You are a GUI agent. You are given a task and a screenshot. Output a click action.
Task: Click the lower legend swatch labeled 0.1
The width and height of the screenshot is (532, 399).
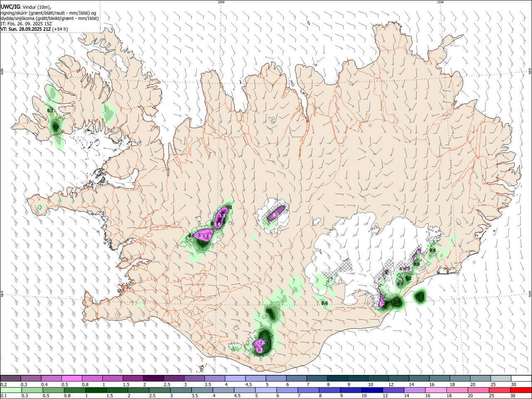point(10,390)
